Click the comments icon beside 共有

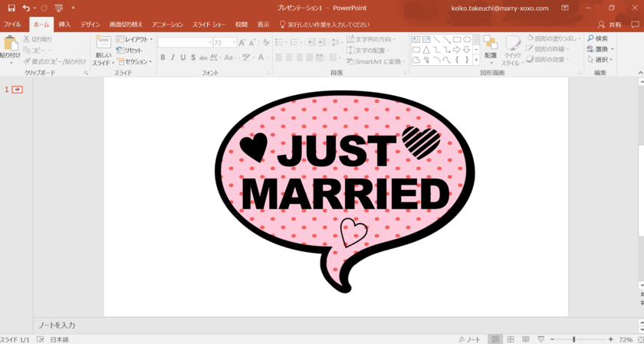tap(634, 25)
